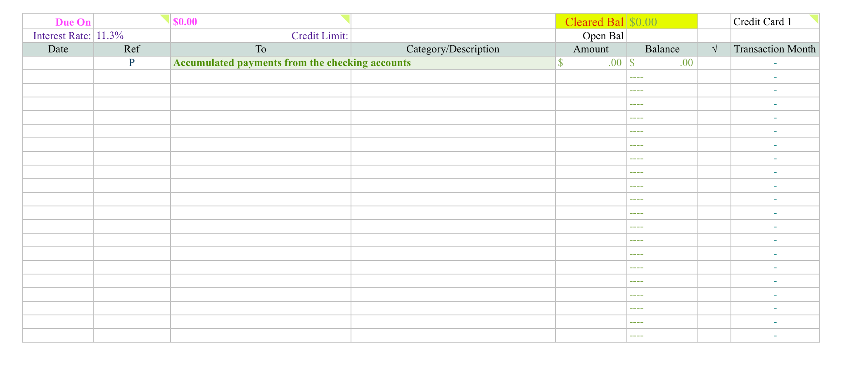The image size is (868, 388).
Task: Select the yellow highlighted $0.00 Cleared Bal cell
Action: 661,21
